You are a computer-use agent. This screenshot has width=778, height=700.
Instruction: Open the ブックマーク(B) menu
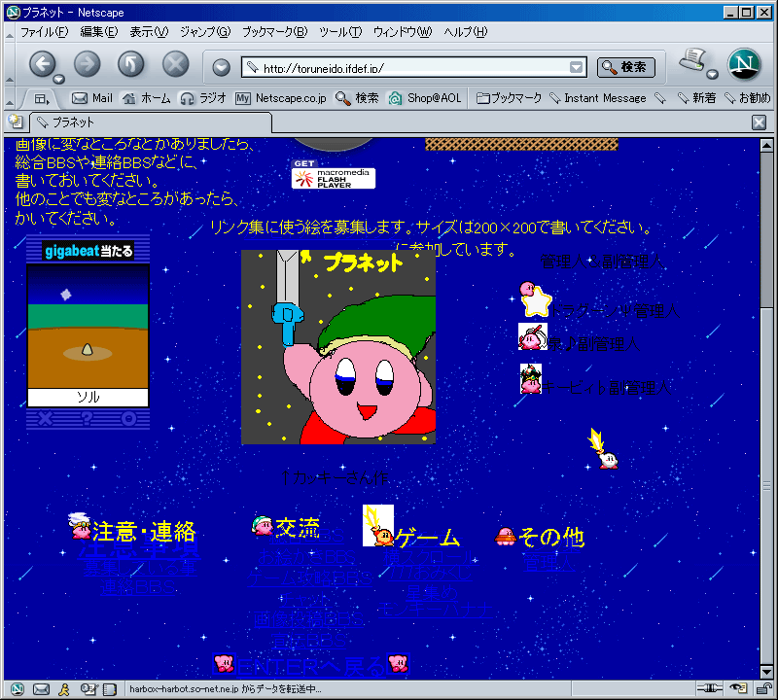pyautogui.click(x=275, y=32)
